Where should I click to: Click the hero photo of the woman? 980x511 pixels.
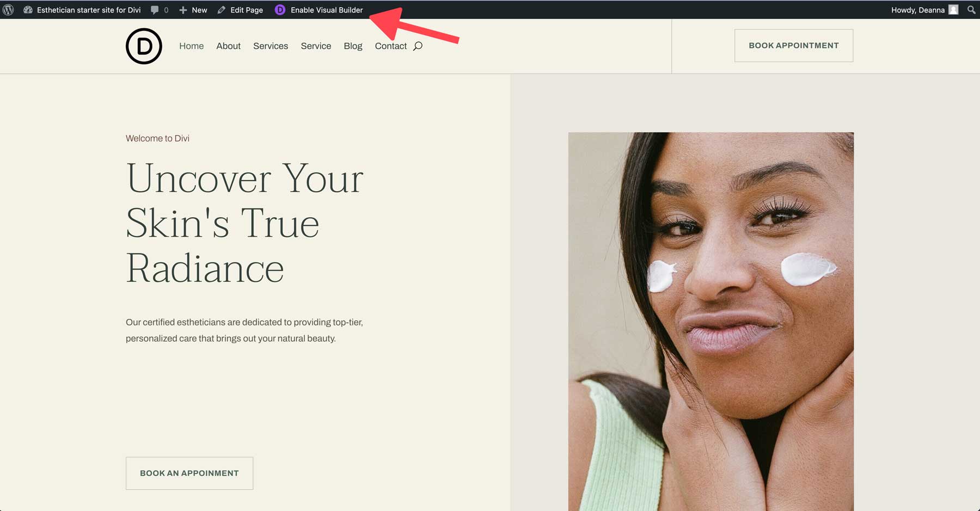pos(711,321)
